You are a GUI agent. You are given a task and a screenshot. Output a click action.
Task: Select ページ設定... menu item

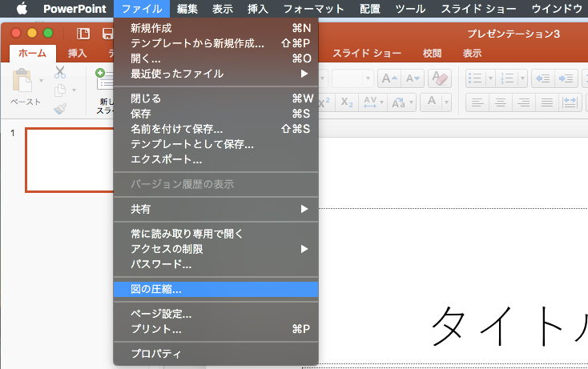pyautogui.click(x=215, y=314)
